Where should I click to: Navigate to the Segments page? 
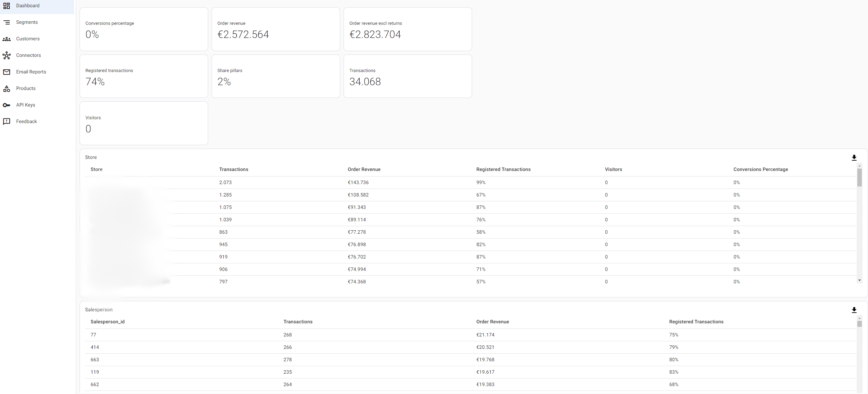[27, 22]
